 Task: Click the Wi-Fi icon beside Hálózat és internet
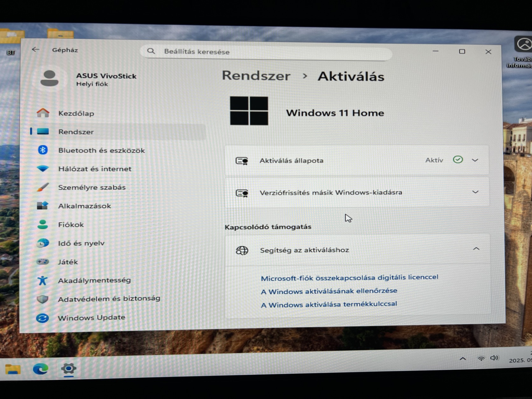point(43,169)
